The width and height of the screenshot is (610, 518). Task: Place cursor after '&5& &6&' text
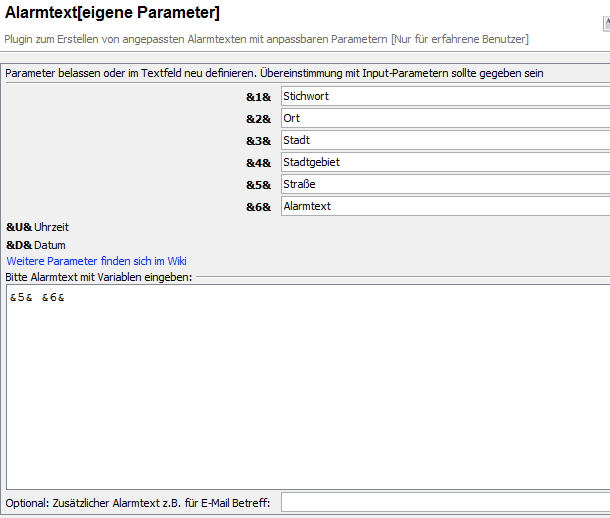tap(67, 298)
